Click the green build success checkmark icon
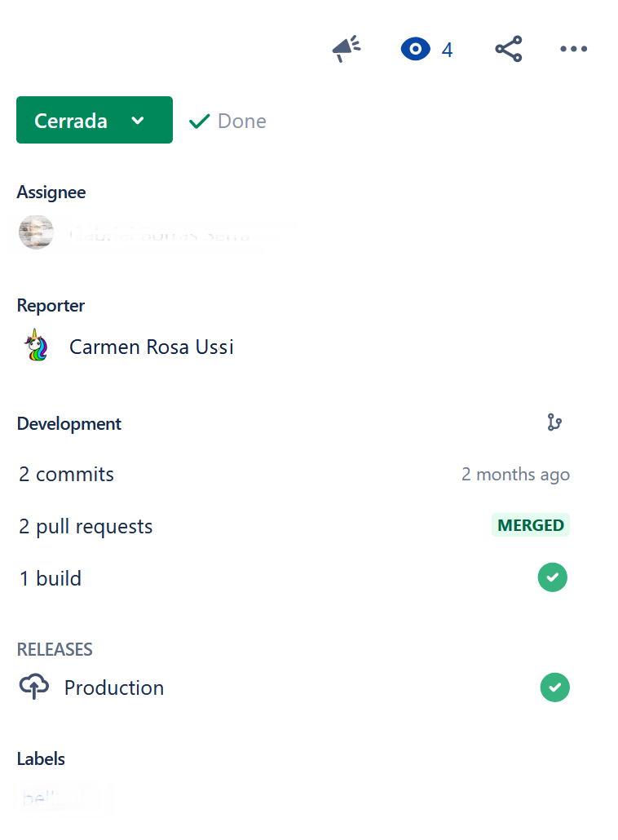618x840 pixels. (552, 577)
